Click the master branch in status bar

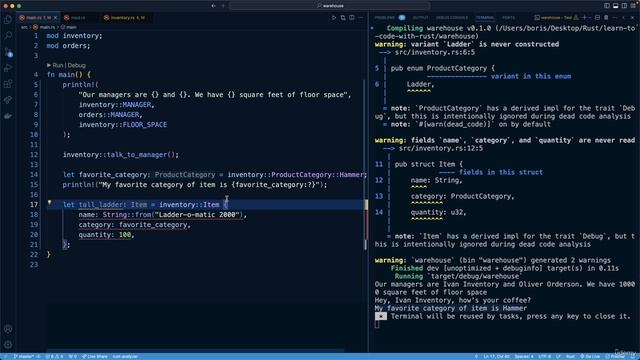point(27,356)
